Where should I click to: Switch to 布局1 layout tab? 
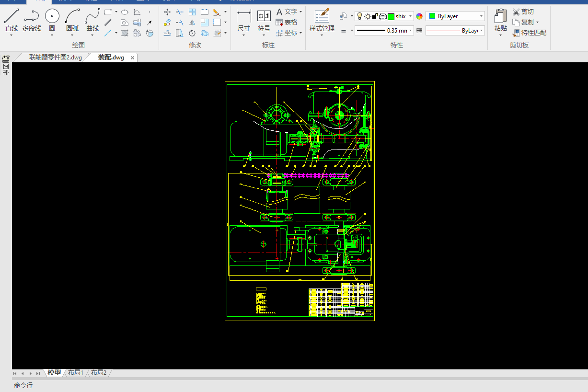pos(76,373)
